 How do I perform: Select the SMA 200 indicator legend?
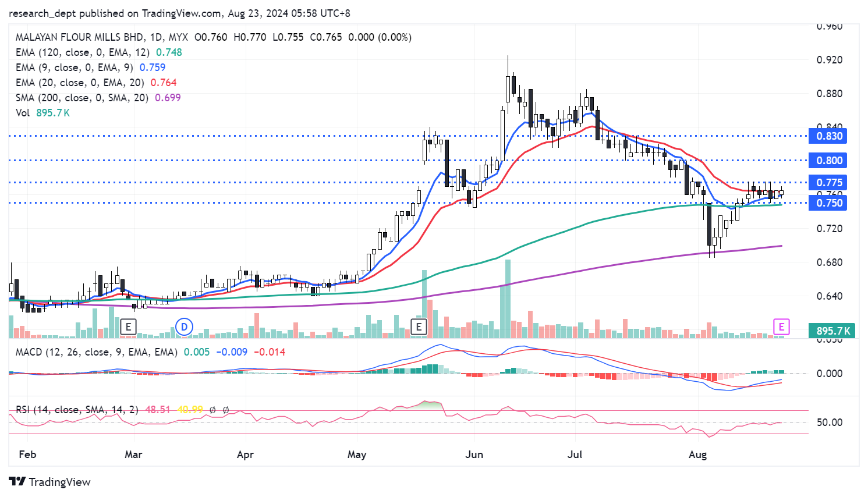82,98
